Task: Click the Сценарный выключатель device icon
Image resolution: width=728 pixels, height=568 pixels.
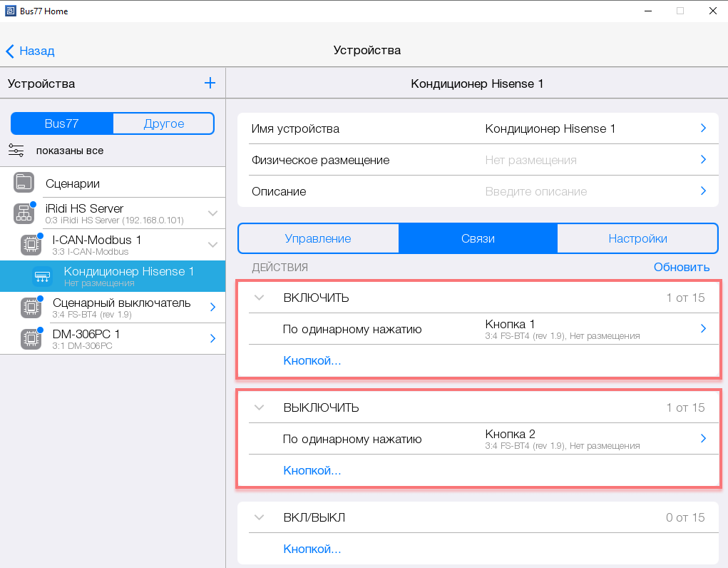Action: 30,307
